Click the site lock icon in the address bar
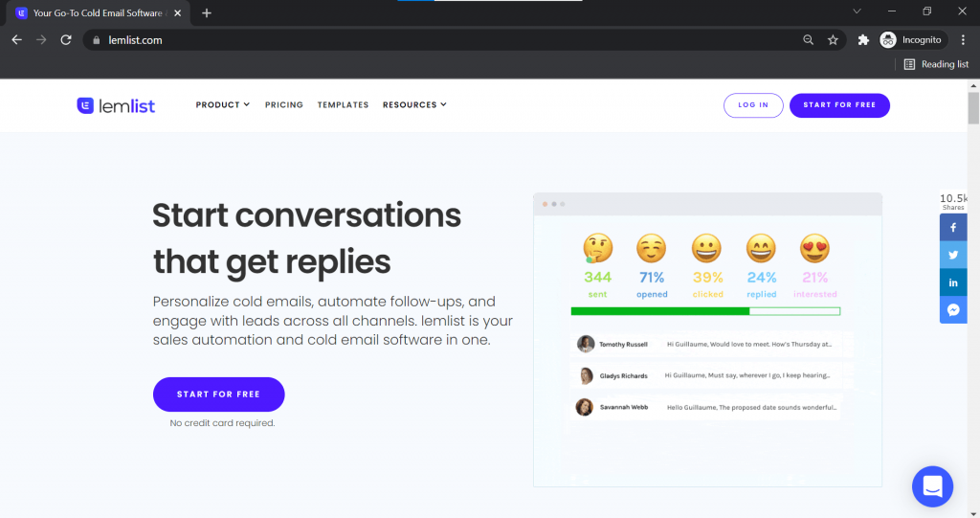 pos(97,40)
